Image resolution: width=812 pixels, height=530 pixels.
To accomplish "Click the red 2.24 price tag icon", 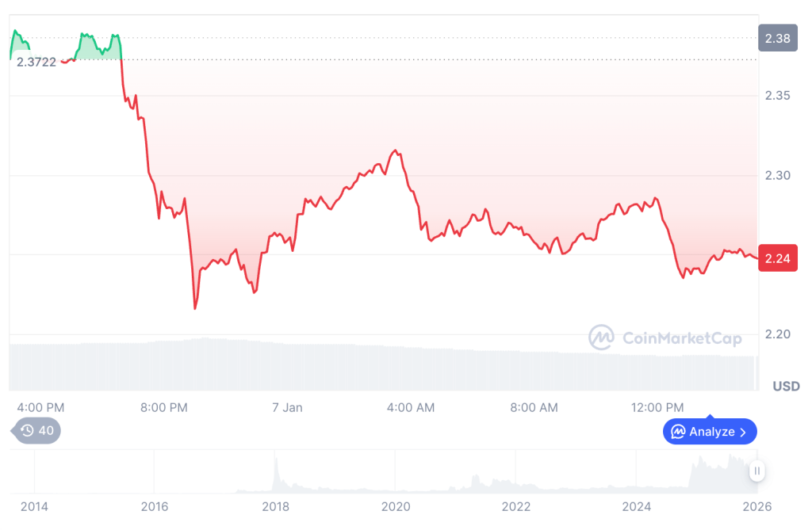I will [x=778, y=257].
